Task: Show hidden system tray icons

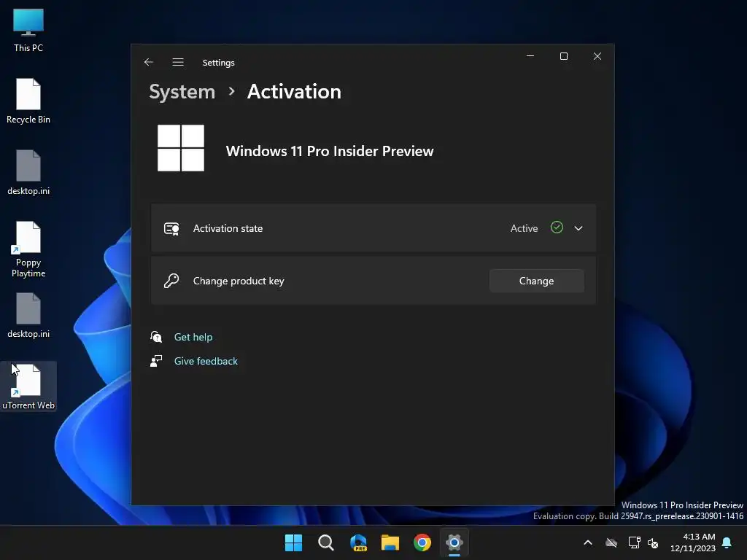Action: click(588, 542)
